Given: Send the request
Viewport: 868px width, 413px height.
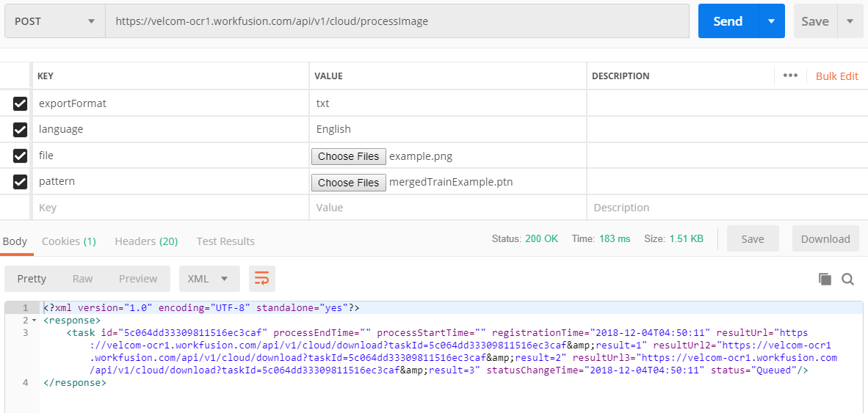Looking at the screenshot, I should (728, 21).
